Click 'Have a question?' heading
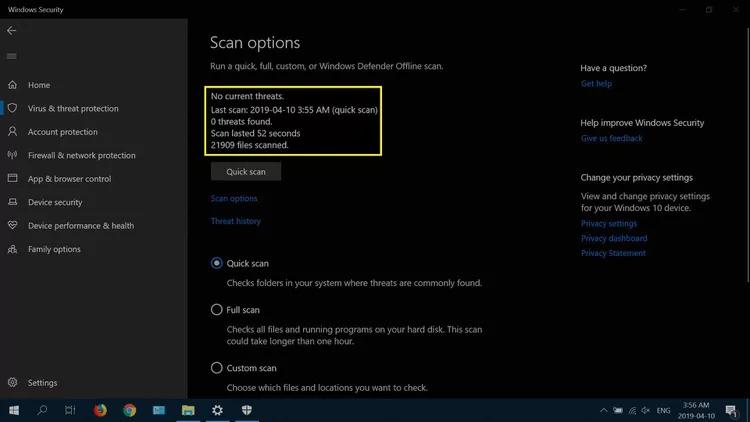Viewport: 750px width, 422px height. click(614, 68)
